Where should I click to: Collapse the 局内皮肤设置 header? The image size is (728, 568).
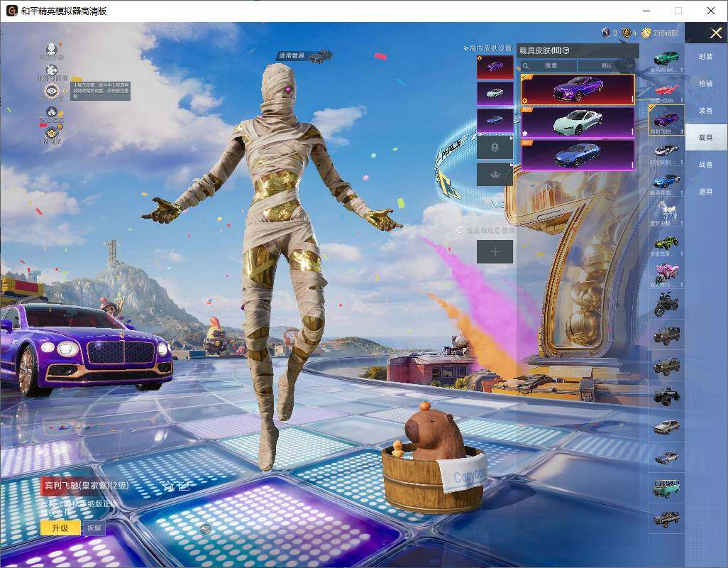coord(487,48)
